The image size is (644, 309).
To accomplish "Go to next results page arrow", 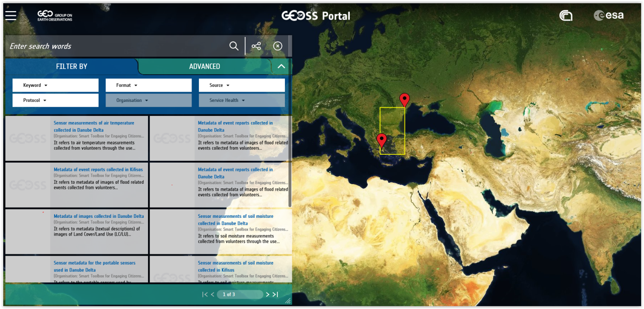I will (x=268, y=295).
